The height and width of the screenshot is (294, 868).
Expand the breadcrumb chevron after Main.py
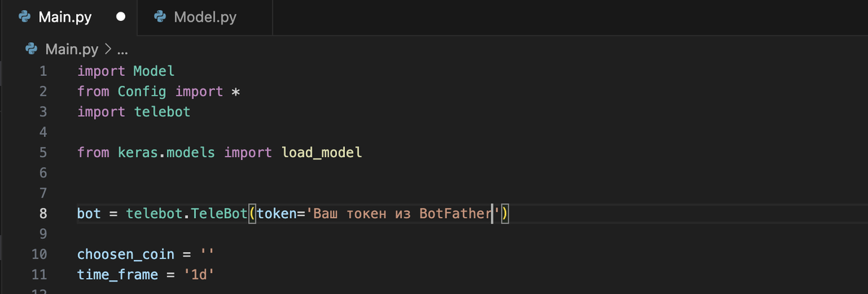click(108, 51)
